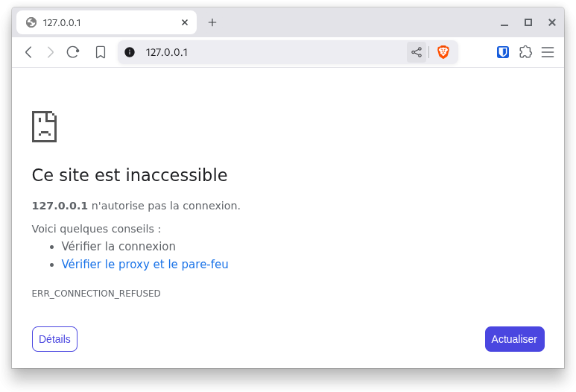This screenshot has height=392, width=576.
Task: Follow the Vérifier le proxy et le pare-feu link
Action: (x=145, y=264)
